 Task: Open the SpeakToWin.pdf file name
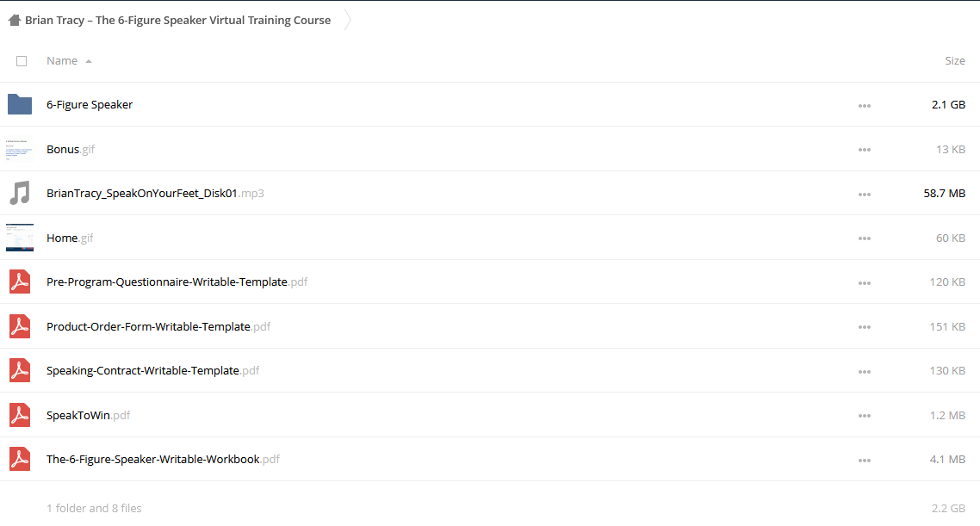point(88,415)
